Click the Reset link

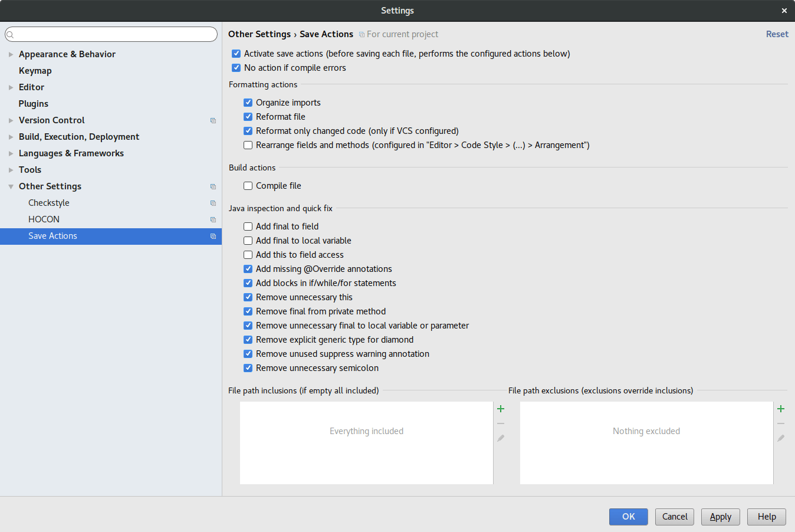click(777, 34)
